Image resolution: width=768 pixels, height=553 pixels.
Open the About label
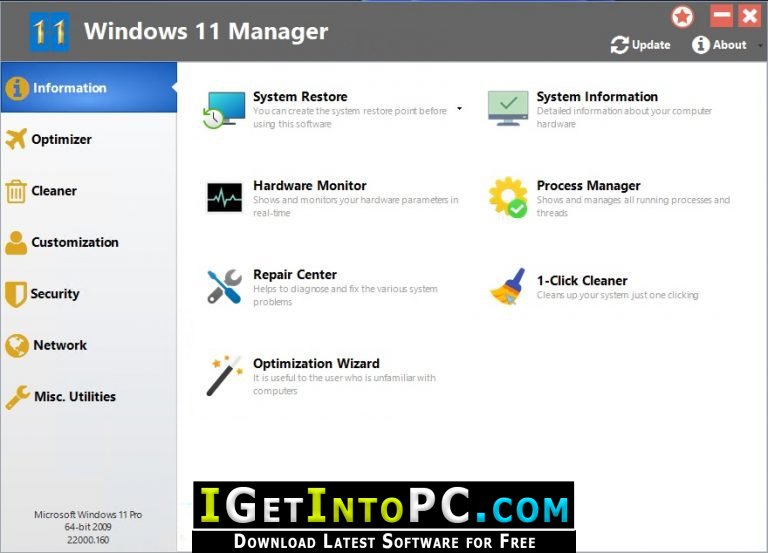(729, 45)
